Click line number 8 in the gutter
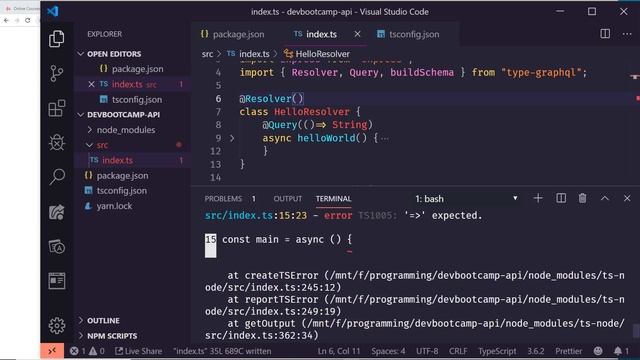Image resolution: width=640 pixels, height=360 pixels. 218,125
